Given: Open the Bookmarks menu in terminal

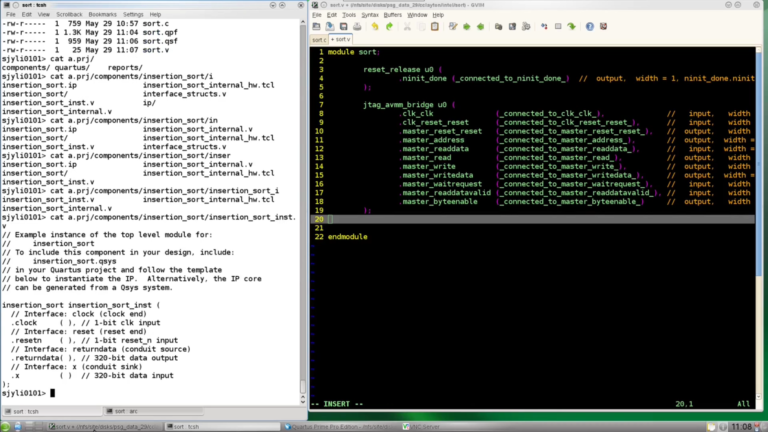Looking at the screenshot, I should pyautogui.click(x=102, y=15).
